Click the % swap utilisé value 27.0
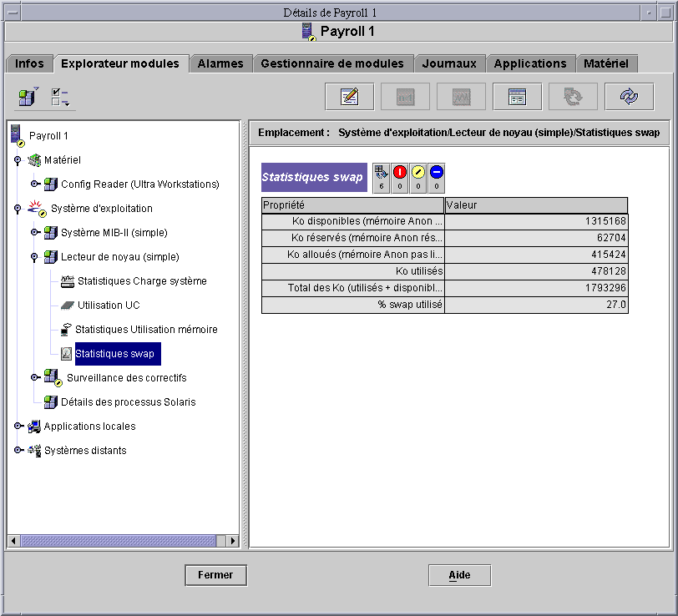The height and width of the screenshot is (616, 678). click(x=536, y=305)
